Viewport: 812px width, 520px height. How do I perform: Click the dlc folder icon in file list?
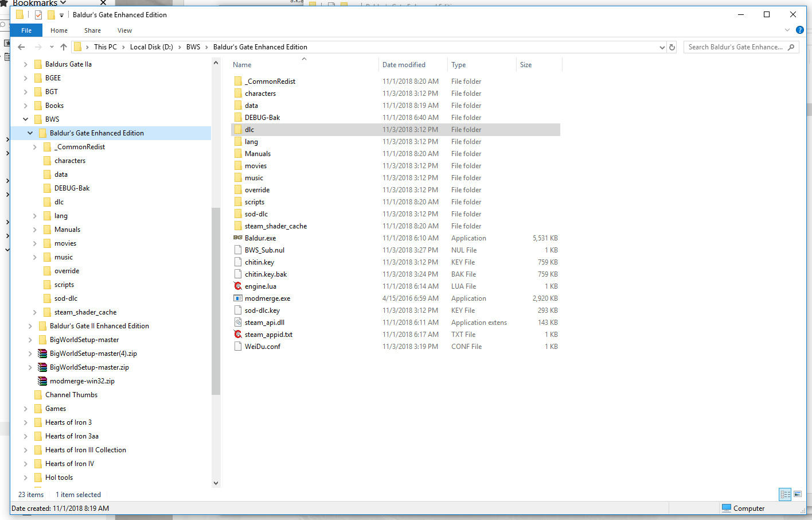point(238,129)
